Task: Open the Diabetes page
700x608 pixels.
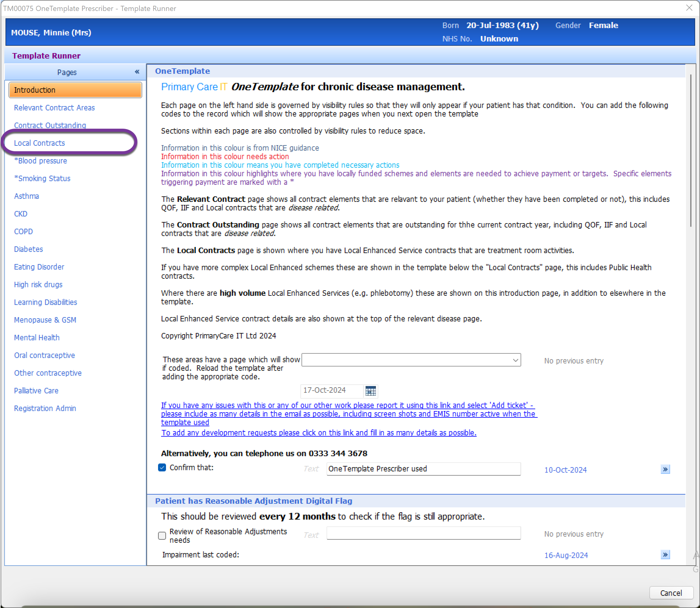Action: coord(28,249)
